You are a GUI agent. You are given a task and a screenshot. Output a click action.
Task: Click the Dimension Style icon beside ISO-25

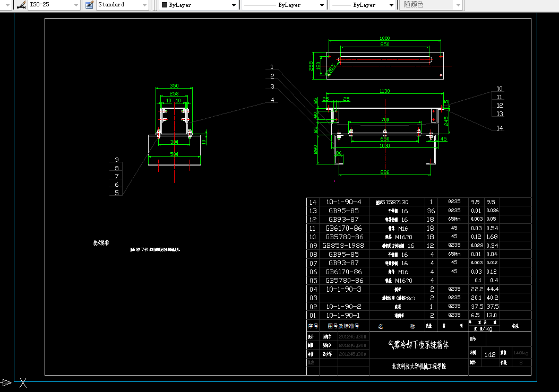coord(21,5)
